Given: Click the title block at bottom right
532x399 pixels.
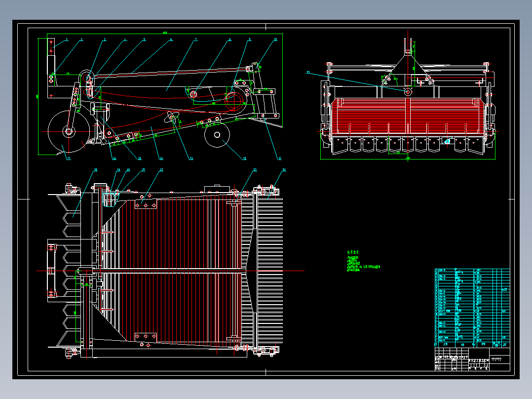Looking at the screenshot, I should click(x=472, y=359).
